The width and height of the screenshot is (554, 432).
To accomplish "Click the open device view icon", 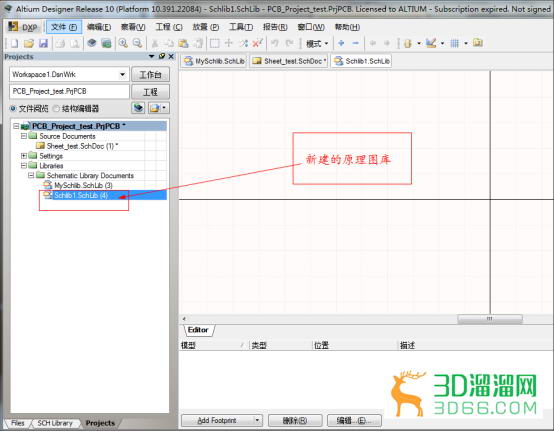I will click(x=92, y=43).
